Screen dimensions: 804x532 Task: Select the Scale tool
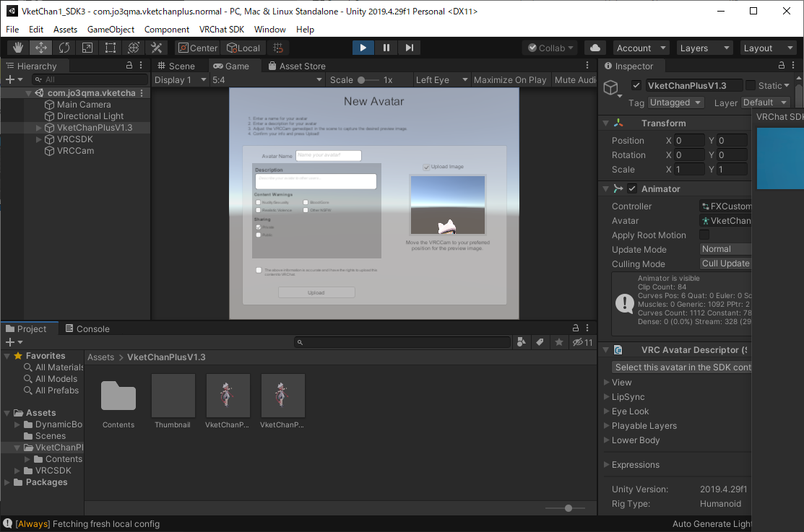coord(87,48)
